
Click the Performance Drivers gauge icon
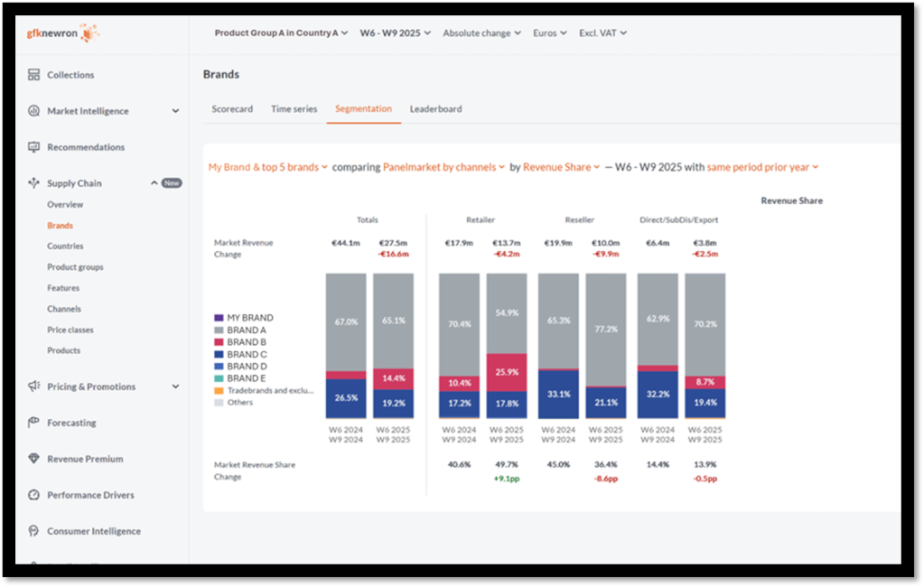pos(33,495)
